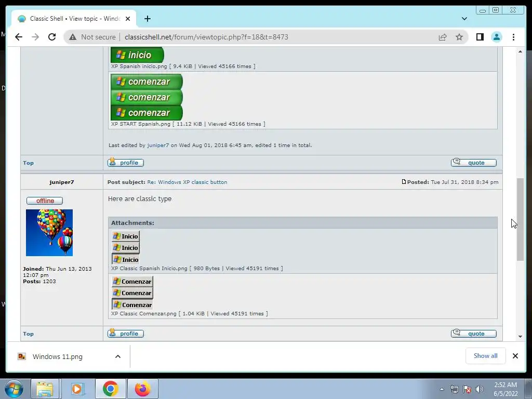Open the downloaded Windows 11.png file
The height and width of the screenshot is (399, 532).
tap(57, 356)
